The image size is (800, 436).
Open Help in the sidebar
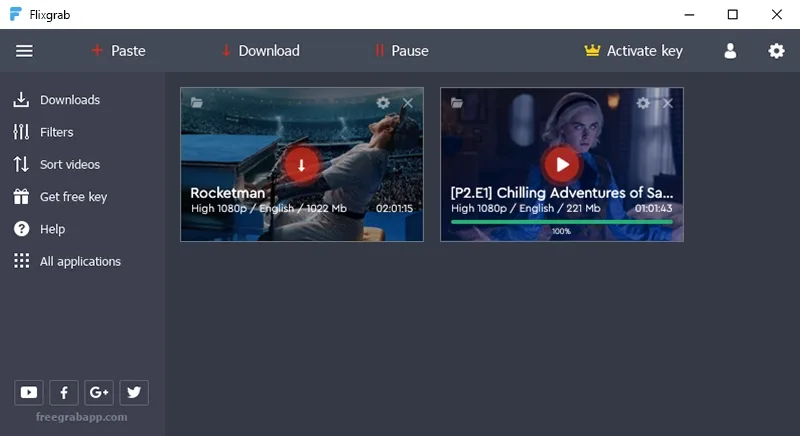[x=39, y=229]
